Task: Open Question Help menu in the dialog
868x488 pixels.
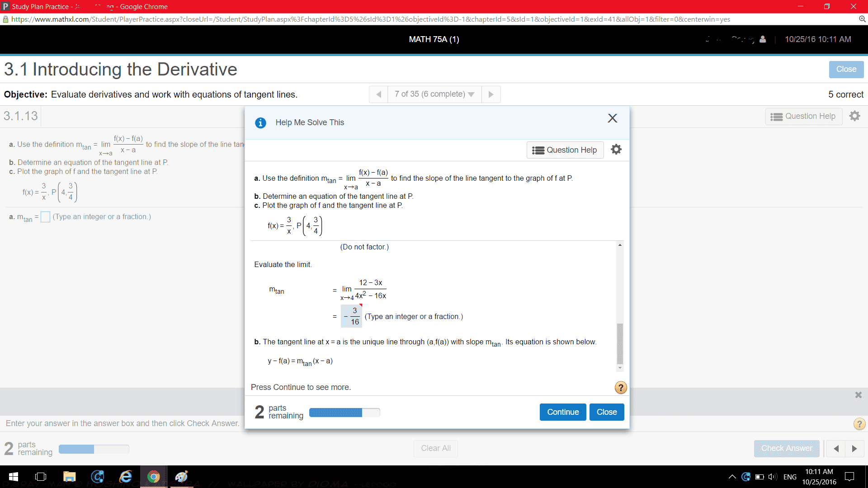Action: (x=565, y=150)
